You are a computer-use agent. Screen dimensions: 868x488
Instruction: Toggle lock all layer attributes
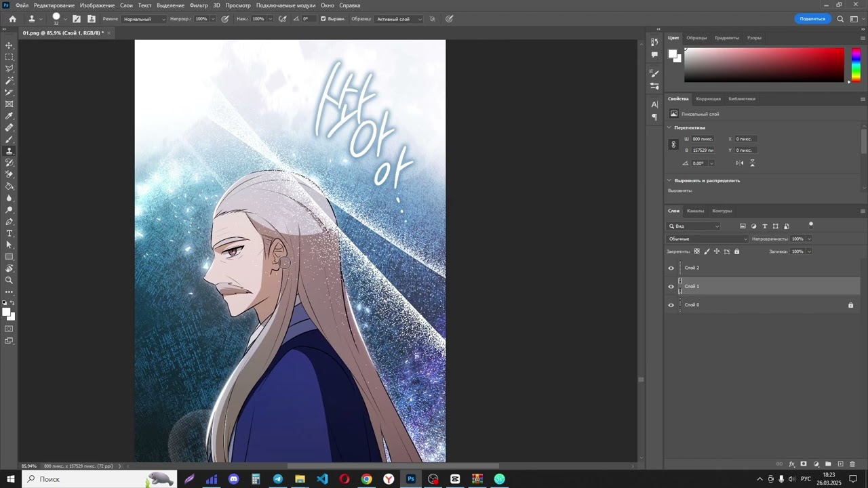click(x=737, y=251)
